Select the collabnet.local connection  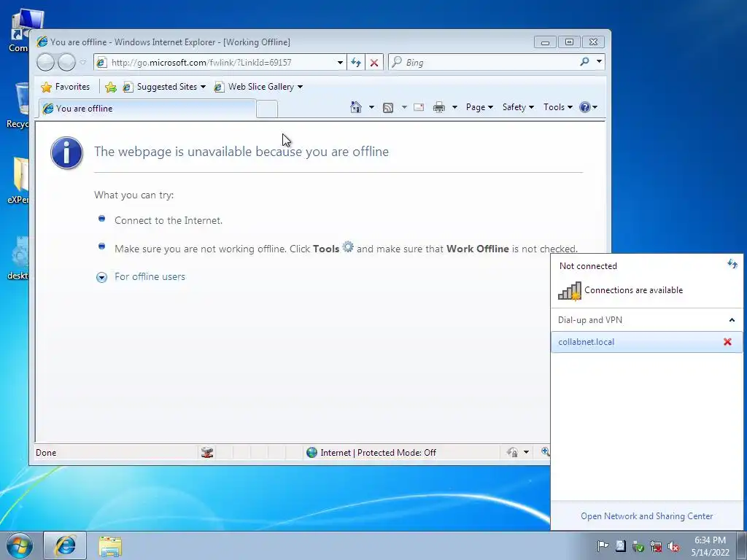coord(646,342)
